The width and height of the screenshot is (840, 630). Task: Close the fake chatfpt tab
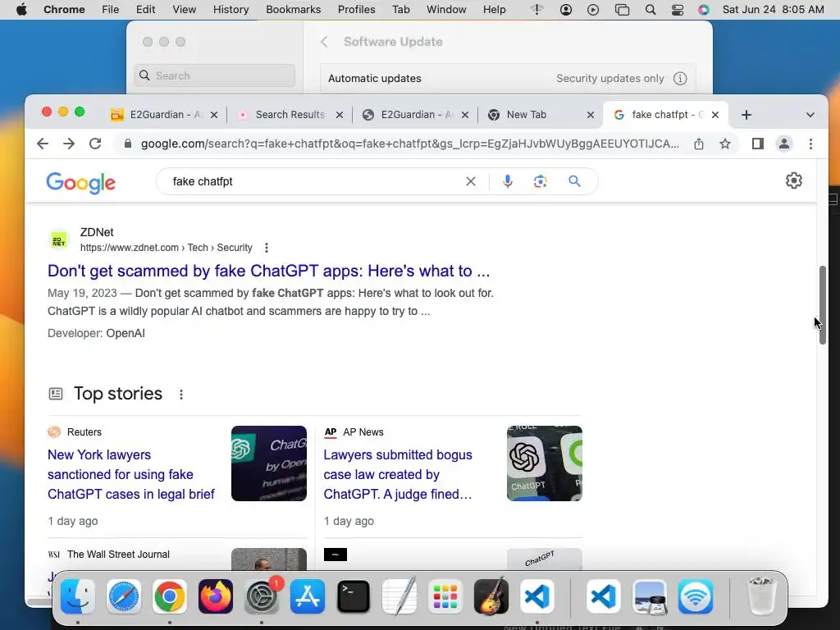pyautogui.click(x=715, y=115)
